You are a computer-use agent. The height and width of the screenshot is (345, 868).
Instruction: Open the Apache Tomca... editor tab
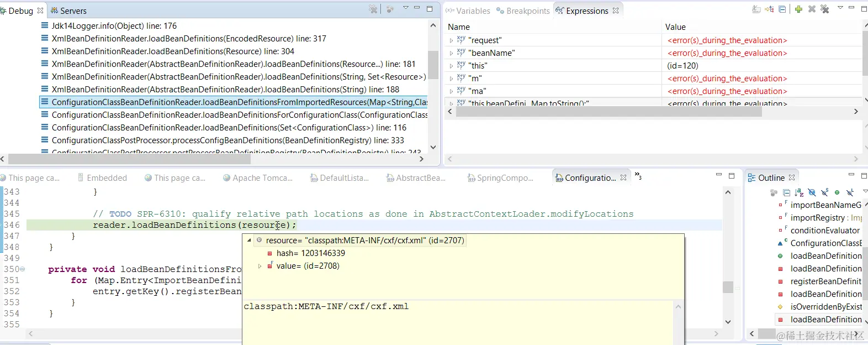coord(257,177)
